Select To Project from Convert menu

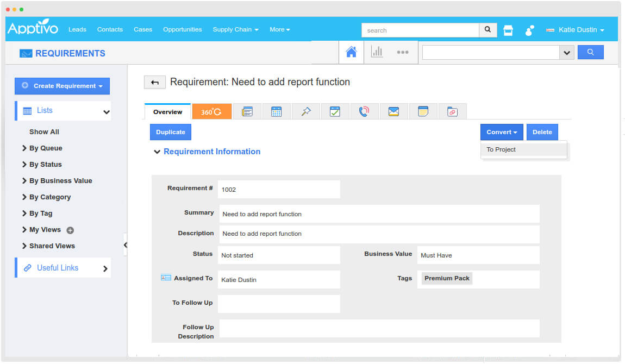pyautogui.click(x=501, y=149)
